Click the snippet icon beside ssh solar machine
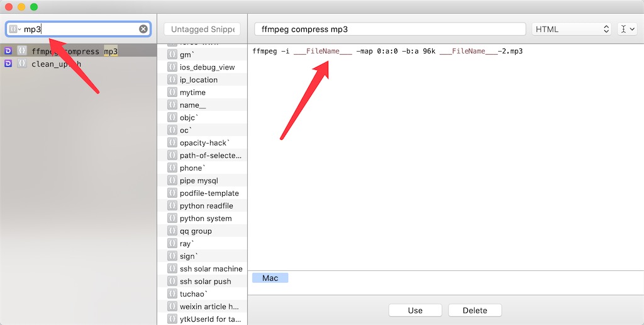Screen dimensions: 644x325 [x=172, y=269]
